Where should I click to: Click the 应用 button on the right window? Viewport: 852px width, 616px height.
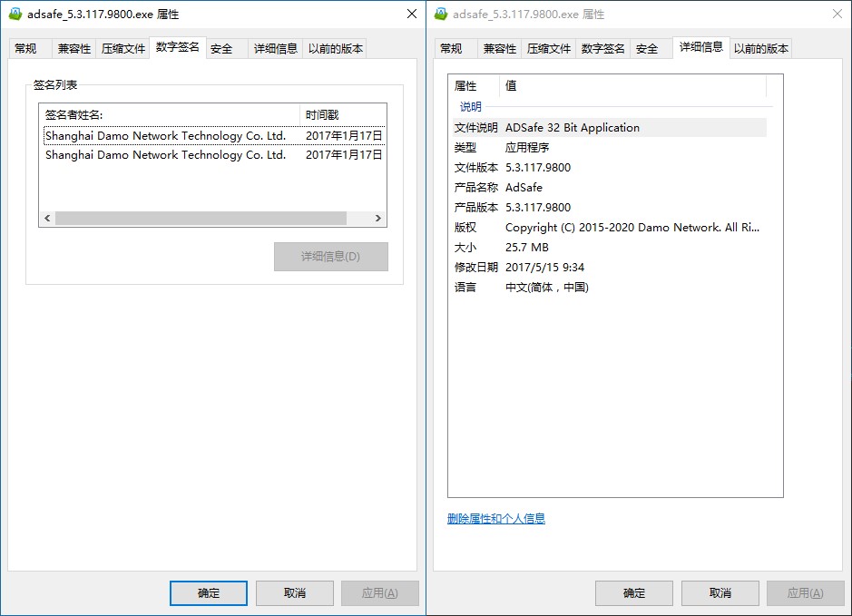pos(805,592)
